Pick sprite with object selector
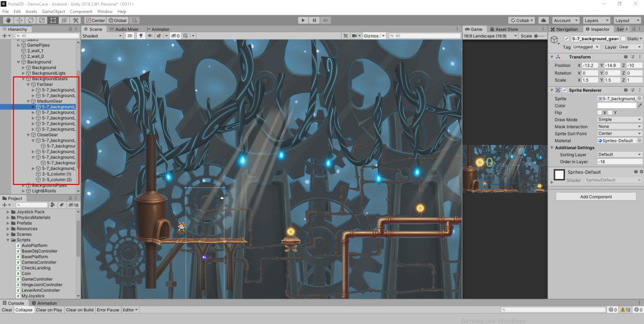The image size is (644, 324). tap(639, 99)
